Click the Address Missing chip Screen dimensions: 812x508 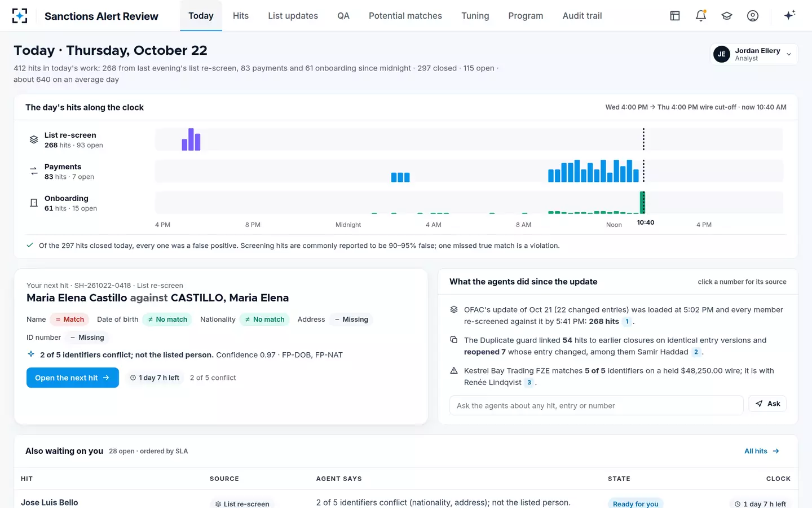click(351, 319)
